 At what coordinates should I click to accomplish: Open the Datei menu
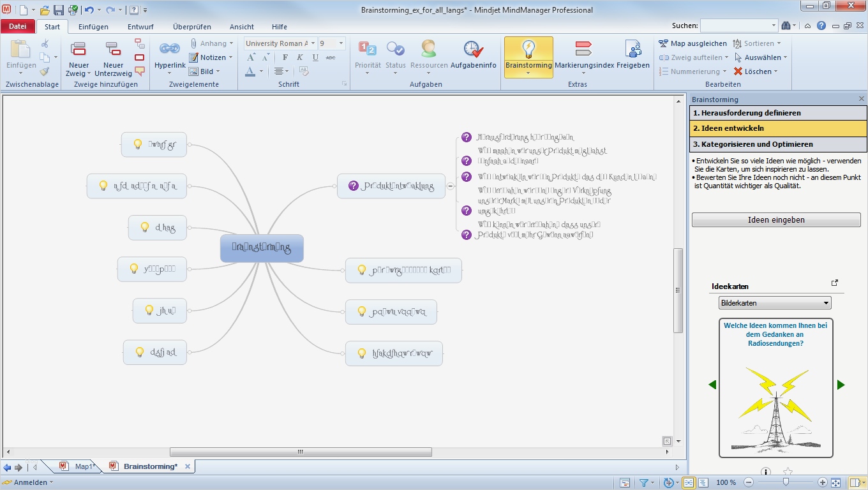point(18,27)
